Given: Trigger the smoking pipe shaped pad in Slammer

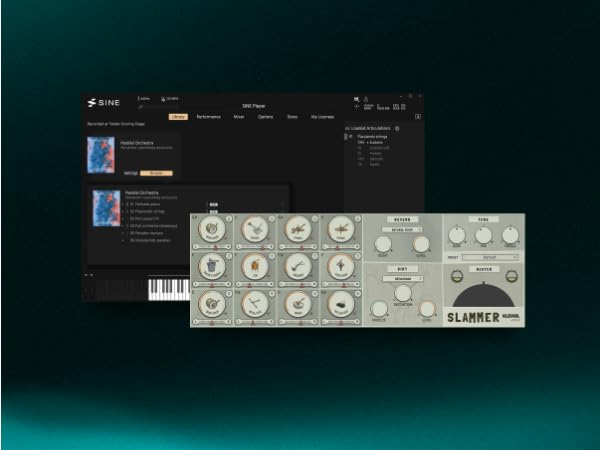Looking at the screenshot, I should tap(298, 266).
